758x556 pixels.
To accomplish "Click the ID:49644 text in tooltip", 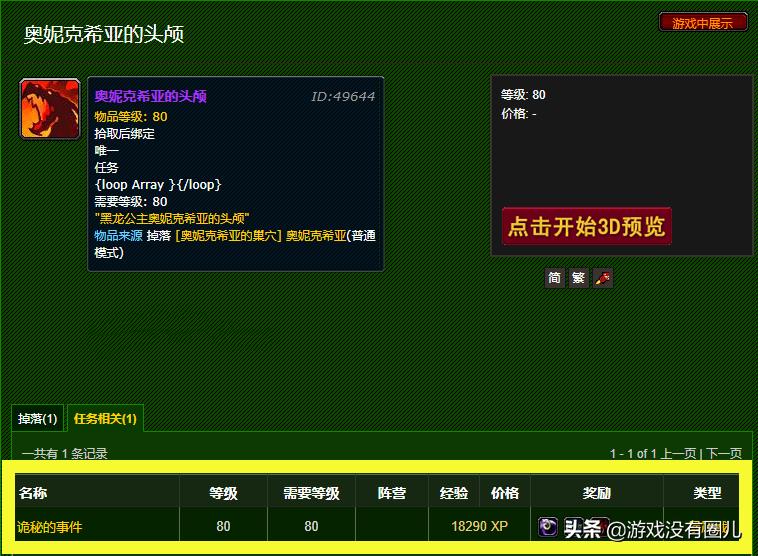I will point(343,97).
